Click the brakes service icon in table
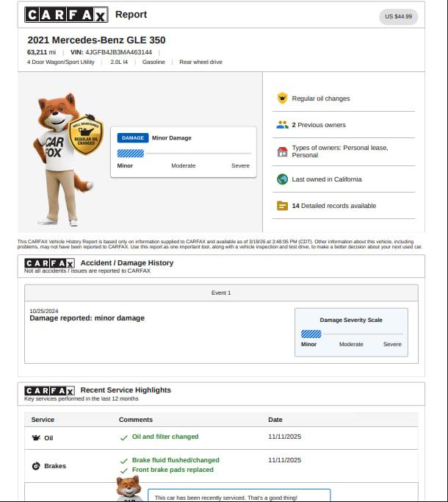 35,466
